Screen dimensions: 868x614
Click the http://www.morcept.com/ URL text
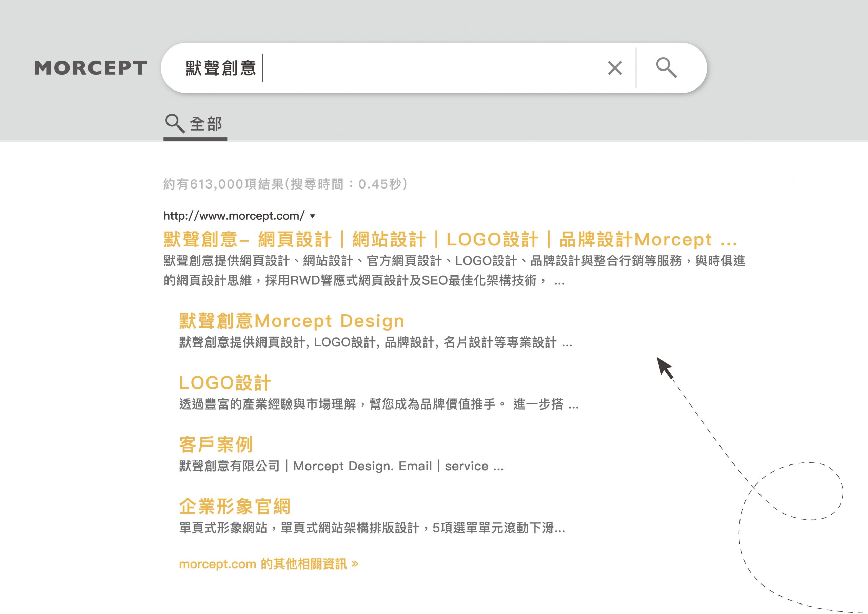click(x=234, y=216)
